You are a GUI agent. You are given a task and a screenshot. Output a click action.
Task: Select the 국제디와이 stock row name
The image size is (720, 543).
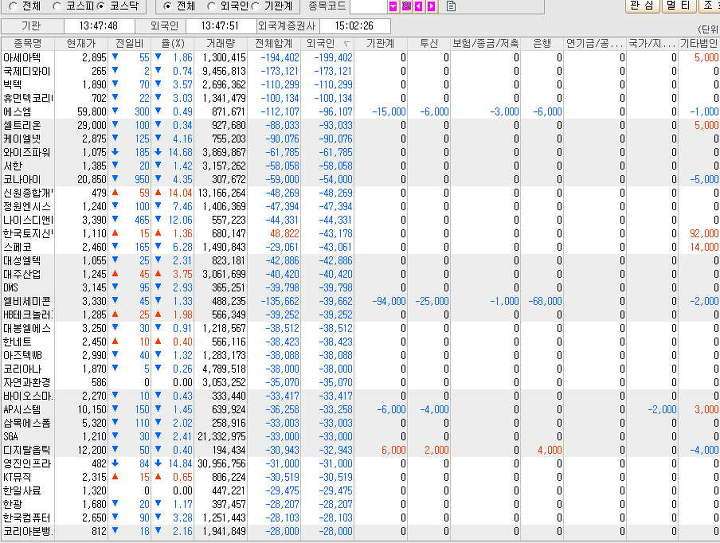coord(26,72)
